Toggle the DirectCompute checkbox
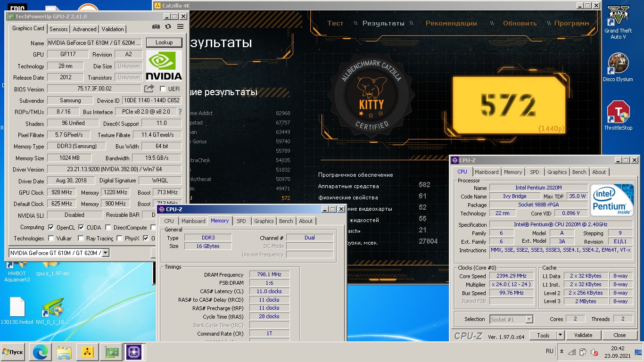Image resolution: width=644 pixels, height=362 pixels. 108,227
